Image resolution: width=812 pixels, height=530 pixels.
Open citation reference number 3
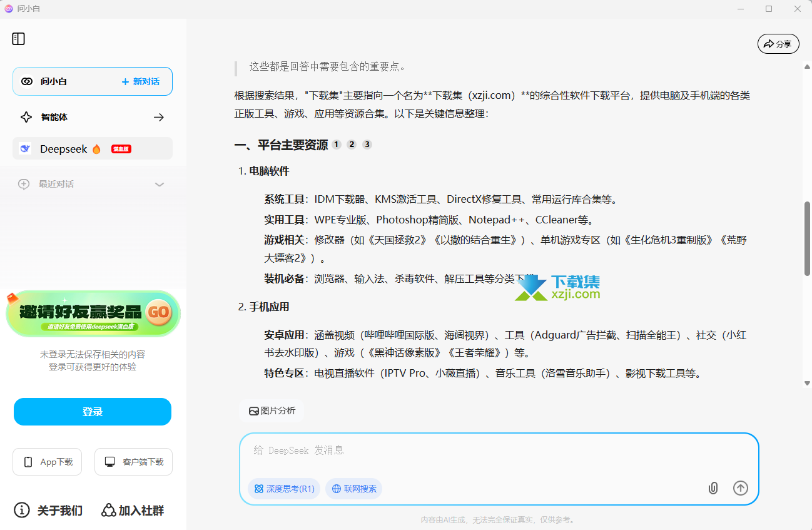367,145
